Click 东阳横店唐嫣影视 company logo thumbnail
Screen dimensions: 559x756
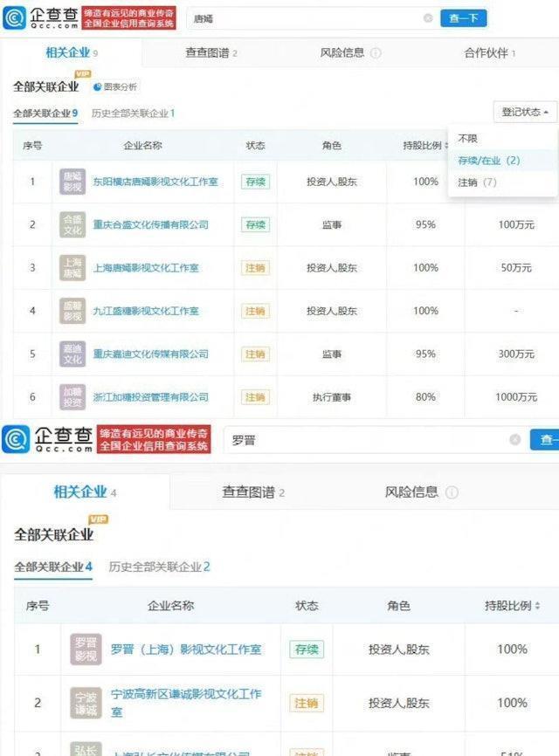point(72,182)
